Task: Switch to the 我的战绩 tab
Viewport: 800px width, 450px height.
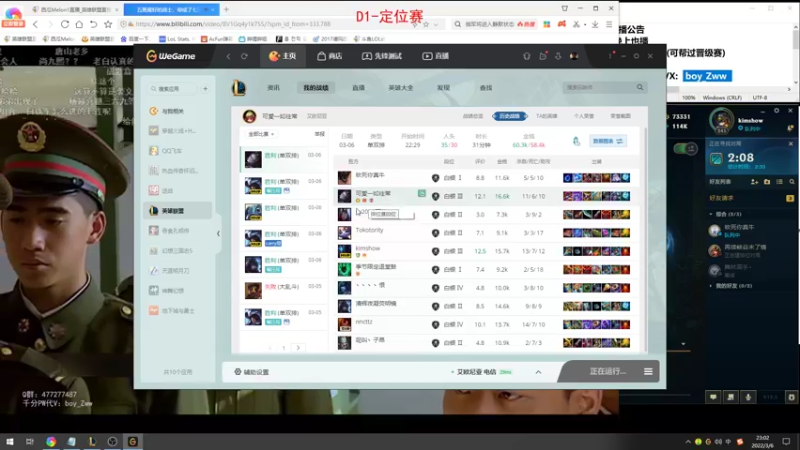Action: click(x=316, y=88)
